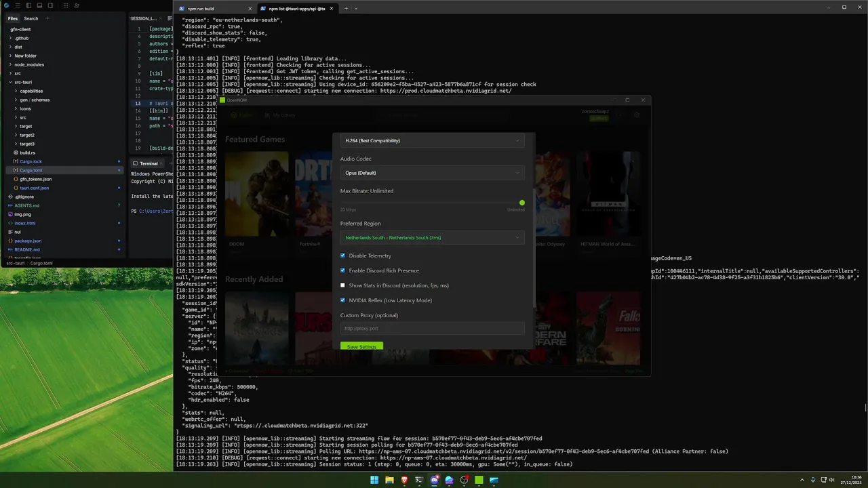The width and height of the screenshot is (868, 488).
Task: Select the npm list @tauri-apps/api tab
Action: 297,9
